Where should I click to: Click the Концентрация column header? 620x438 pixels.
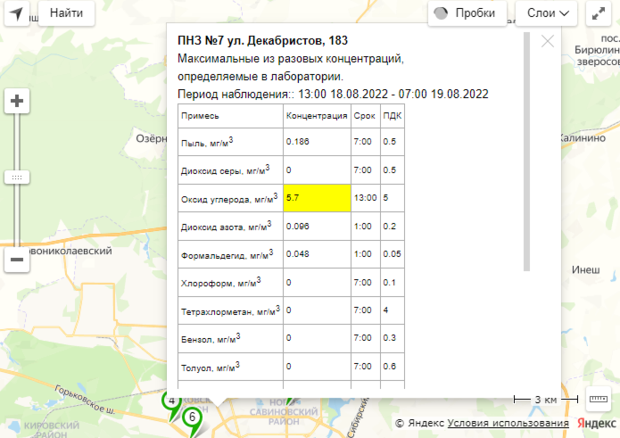(316, 116)
